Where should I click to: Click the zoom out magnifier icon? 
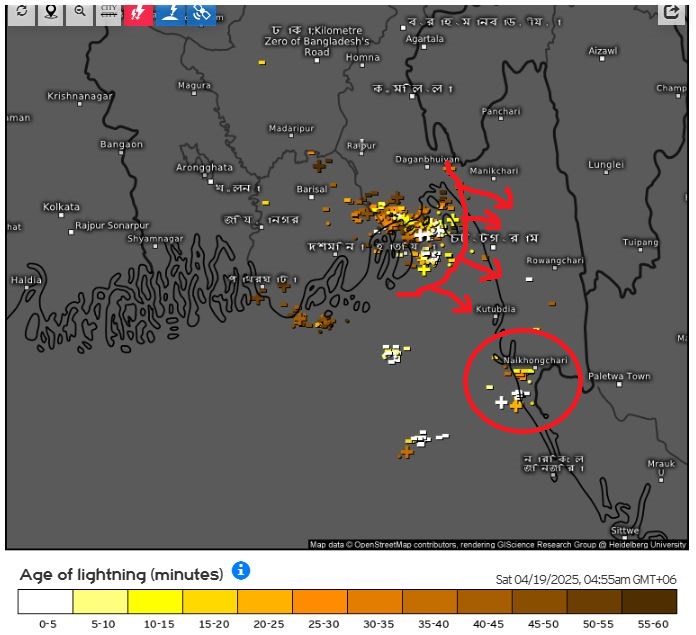tap(79, 12)
